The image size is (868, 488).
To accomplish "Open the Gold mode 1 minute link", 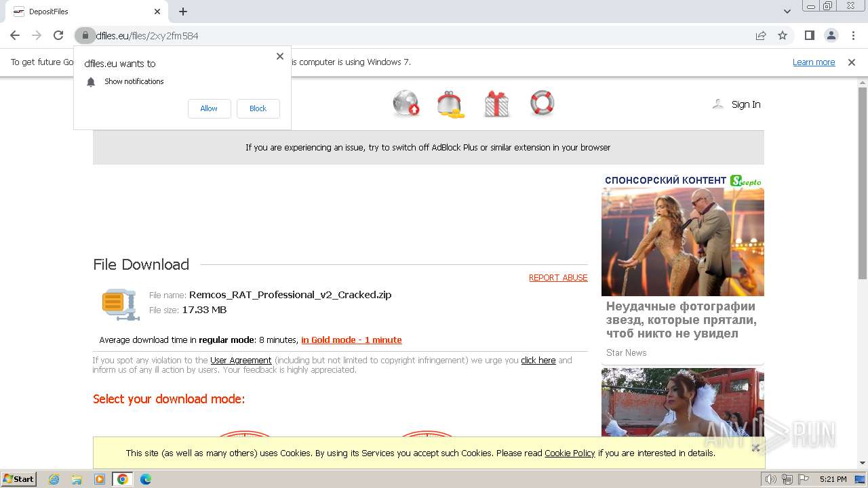I will pyautogui.click(x=351, y=340).
